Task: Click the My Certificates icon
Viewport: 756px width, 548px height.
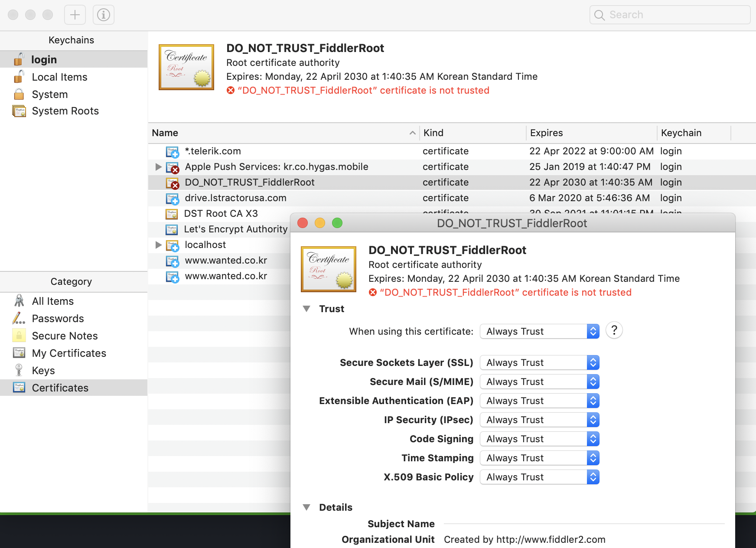Action: tap(19, 353)
